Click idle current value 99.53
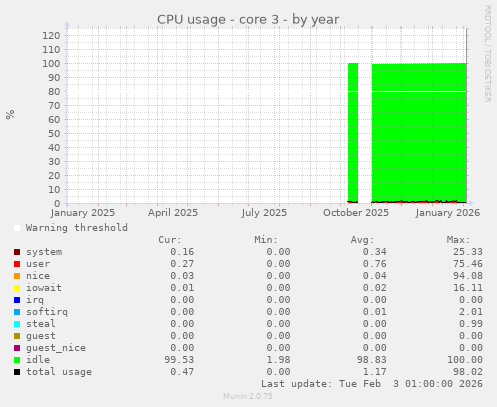This screenshot has height=407, width=497. [179, 360]
